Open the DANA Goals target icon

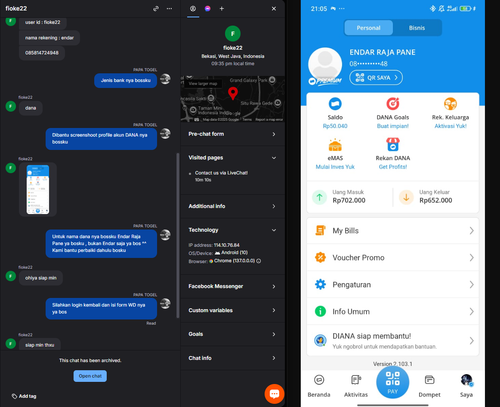tap(393, 104)
